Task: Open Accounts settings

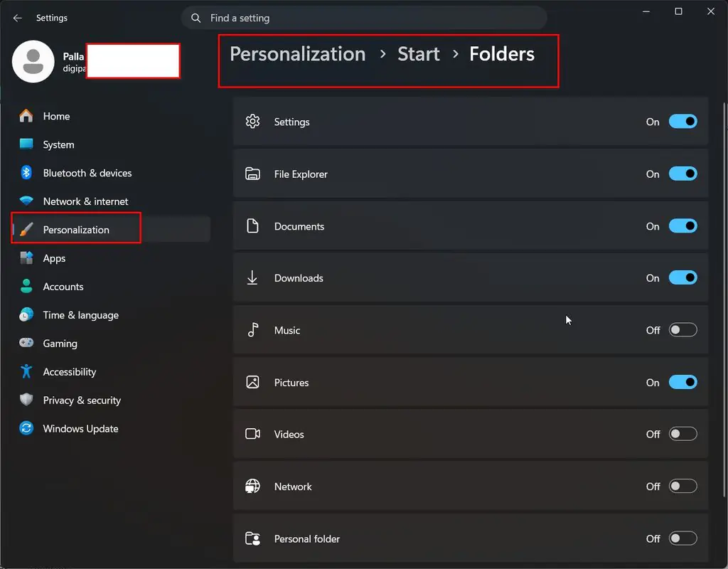Action: coord(112,287)
